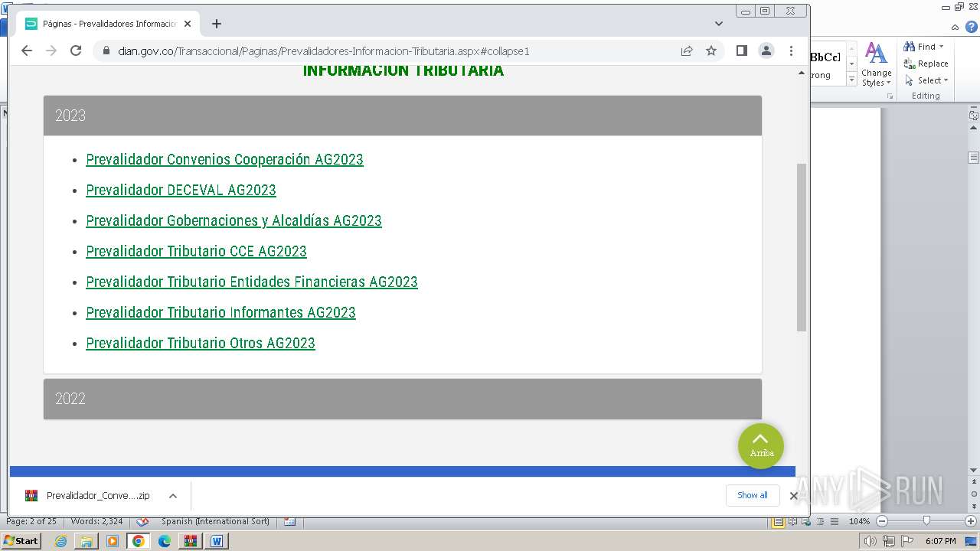Open the Chrome profile icon
Screen dimensions: 980x551
point(766,51)
